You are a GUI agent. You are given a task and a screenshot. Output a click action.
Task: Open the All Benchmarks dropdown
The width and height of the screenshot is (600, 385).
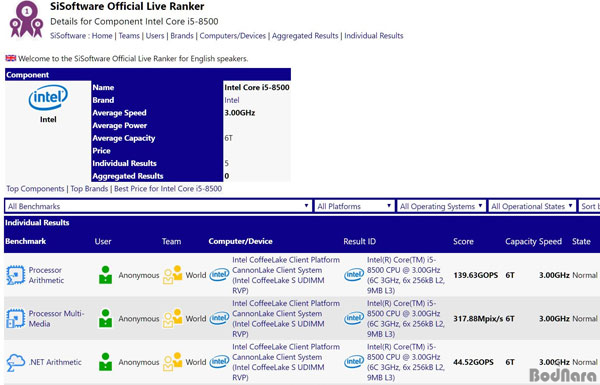pos(158,206)
